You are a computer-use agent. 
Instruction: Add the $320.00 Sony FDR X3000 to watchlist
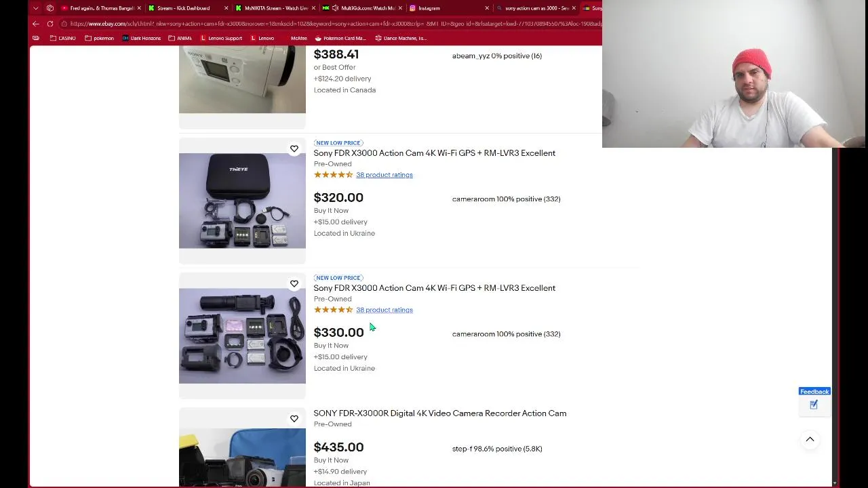[294, 148]
